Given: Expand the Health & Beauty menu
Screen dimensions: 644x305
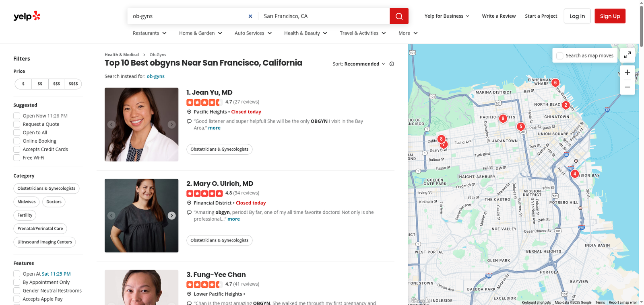Looking at the screenshot, I should coord(306,33).
